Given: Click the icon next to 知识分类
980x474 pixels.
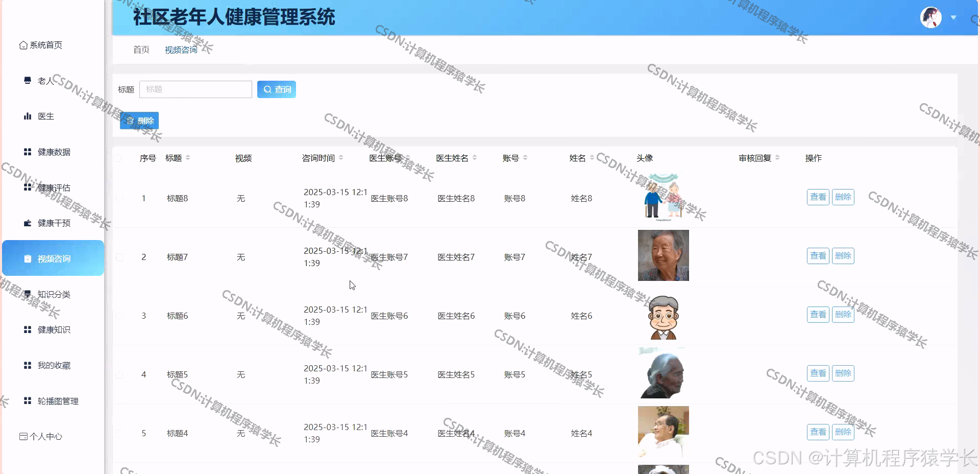Looking at the screenshot, I should point(28,294).
